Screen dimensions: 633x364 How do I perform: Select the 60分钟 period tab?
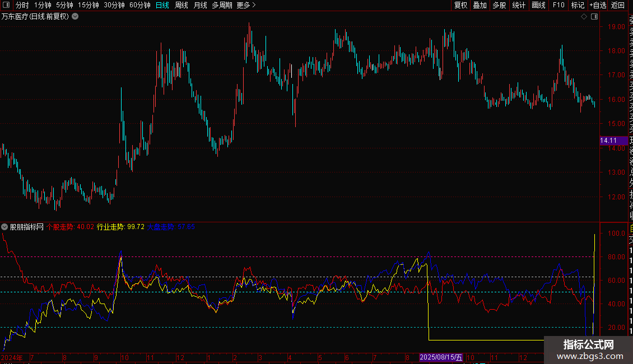pos(139,5)
